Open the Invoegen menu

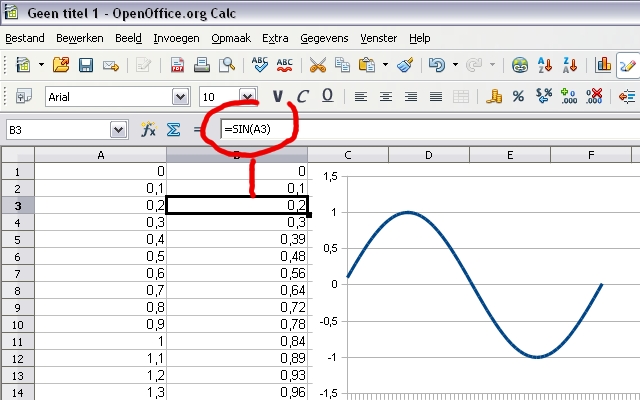coord(176,38)
